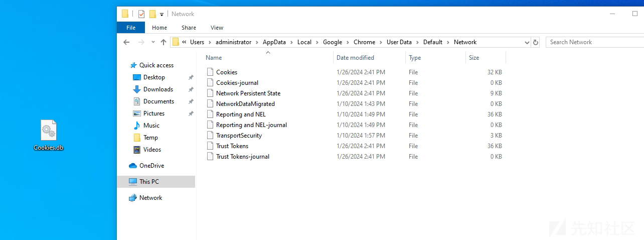Viewport: 644px width, 240px height.
Task: Sort by Date modified column header
Action: 355,58
